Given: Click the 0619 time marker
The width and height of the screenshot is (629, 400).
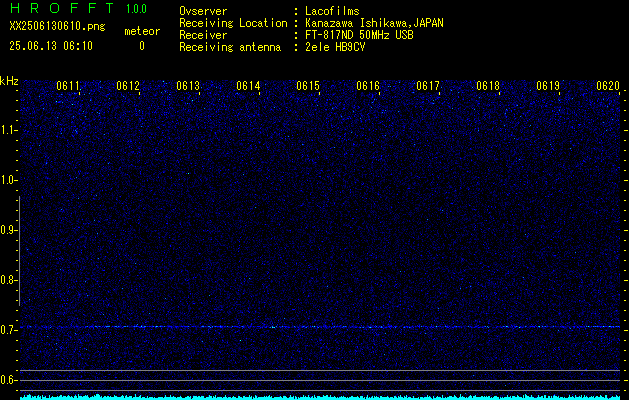Looking at the screenshot, I should 548,86.
